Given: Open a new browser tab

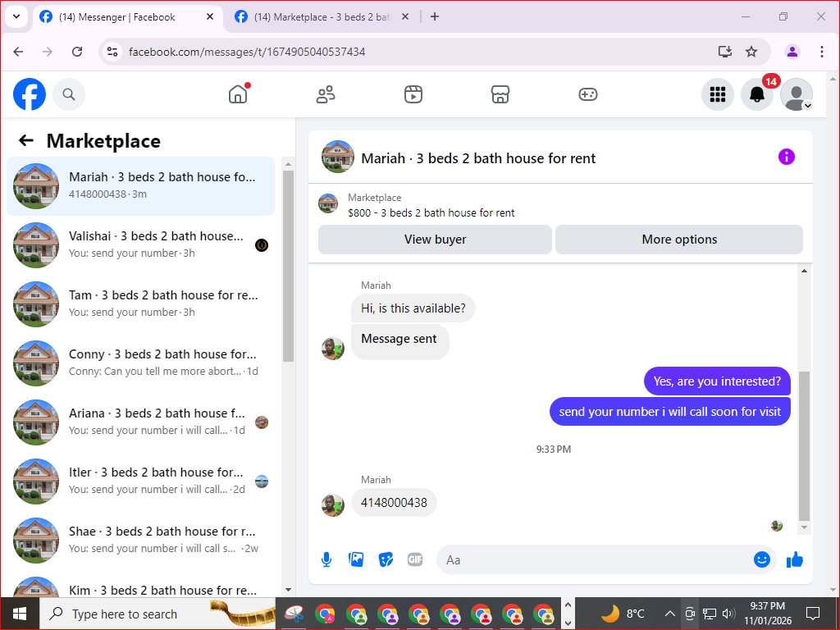Looking at the screenshot, I should pos(435,17).
